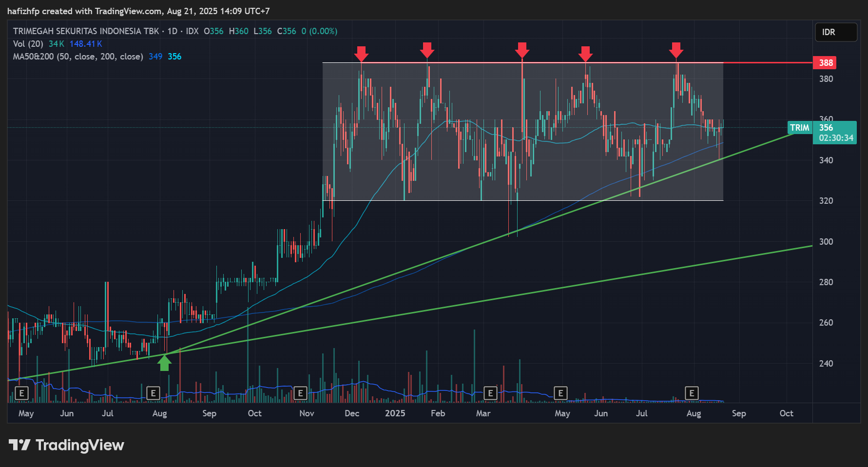This screenshot has width=868, height=467.
Task: Click the Feb time axis label
Action: pos(438,413)
